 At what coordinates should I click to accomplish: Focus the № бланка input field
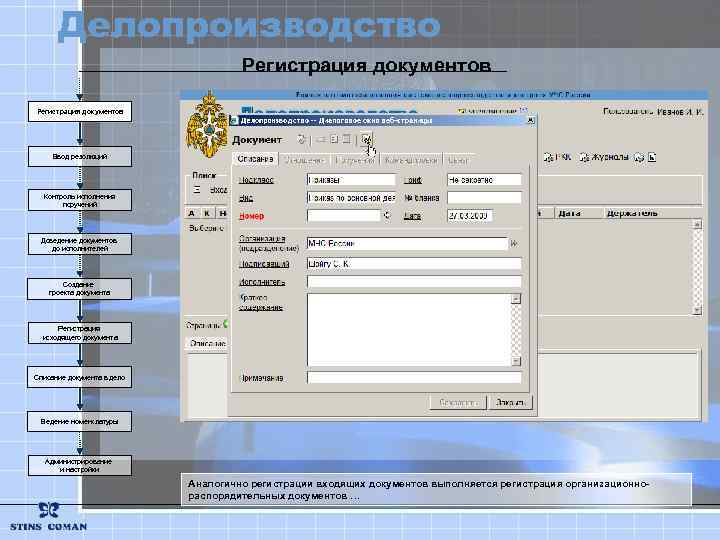coord(484,198)
